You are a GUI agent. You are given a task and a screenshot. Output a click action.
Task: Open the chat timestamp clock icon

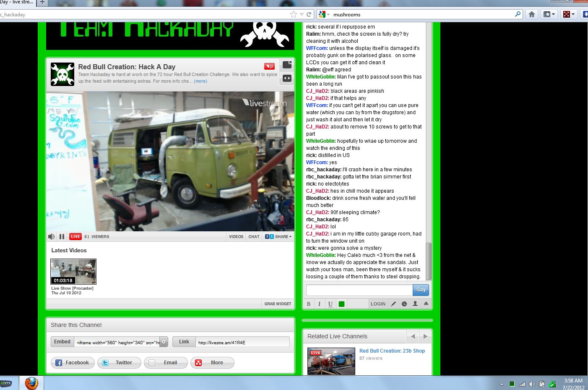pos(404,304)
